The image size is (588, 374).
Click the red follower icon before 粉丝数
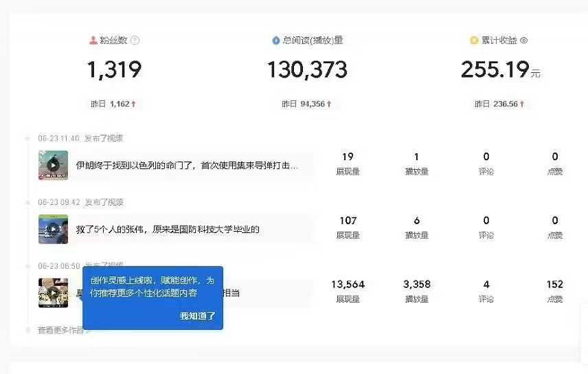(x=93, y=40)
